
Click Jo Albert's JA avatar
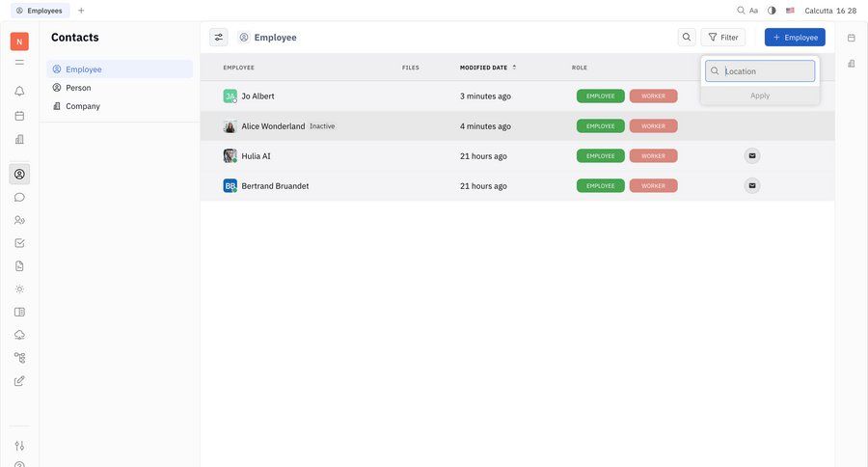pyautogui.click(x=230, y=96)
